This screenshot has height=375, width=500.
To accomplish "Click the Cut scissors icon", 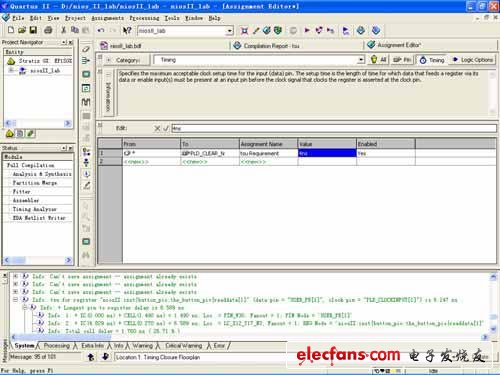I will point(63,30).
